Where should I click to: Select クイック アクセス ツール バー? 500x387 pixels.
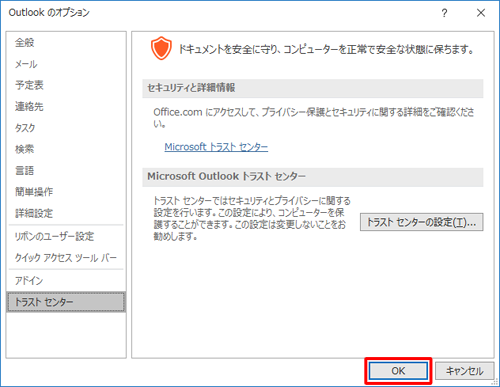(x=66, y=258)
